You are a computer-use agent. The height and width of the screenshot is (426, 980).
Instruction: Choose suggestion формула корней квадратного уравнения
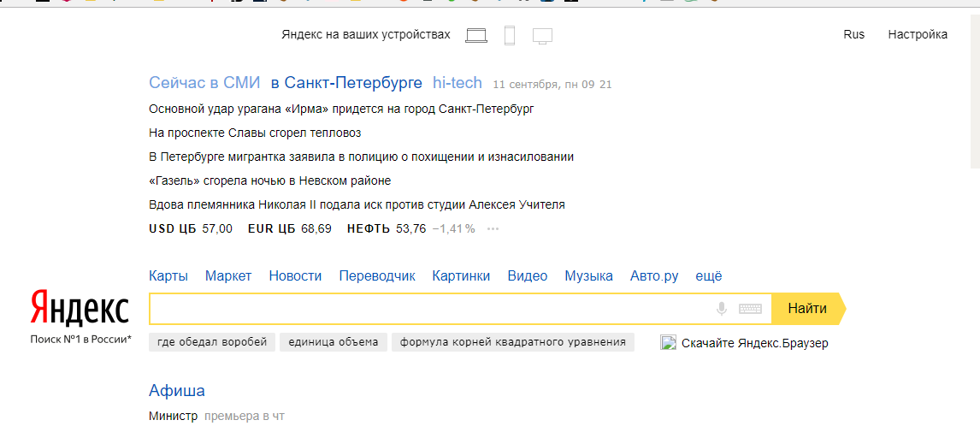click(513, 342)
